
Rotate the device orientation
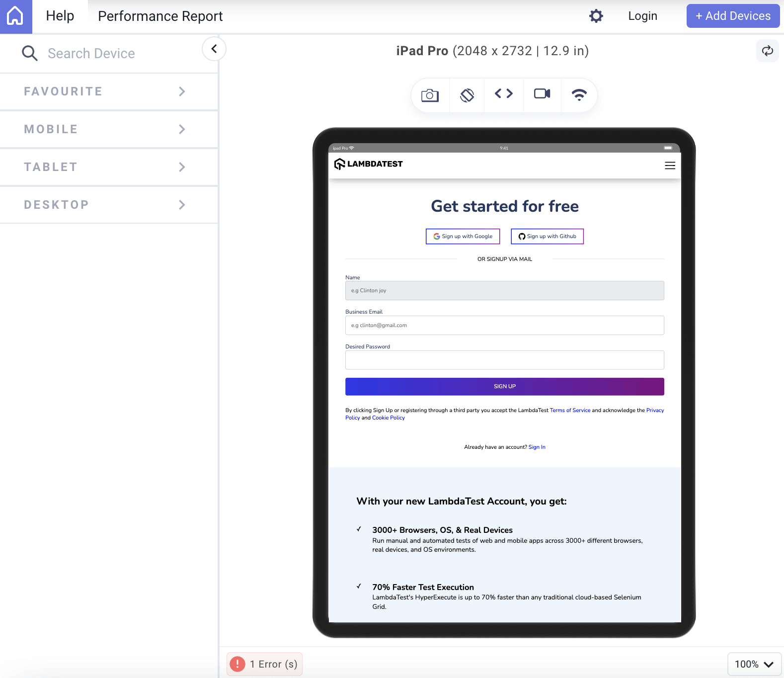pos(467,95)
